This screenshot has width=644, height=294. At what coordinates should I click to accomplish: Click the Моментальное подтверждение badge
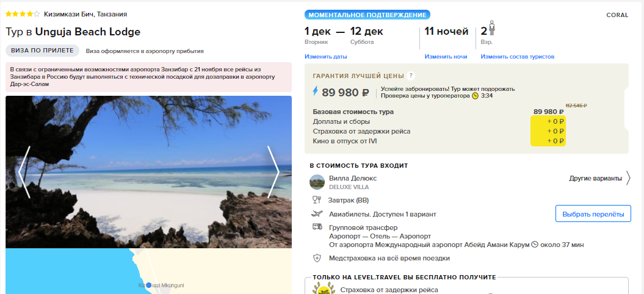[367, 15]
